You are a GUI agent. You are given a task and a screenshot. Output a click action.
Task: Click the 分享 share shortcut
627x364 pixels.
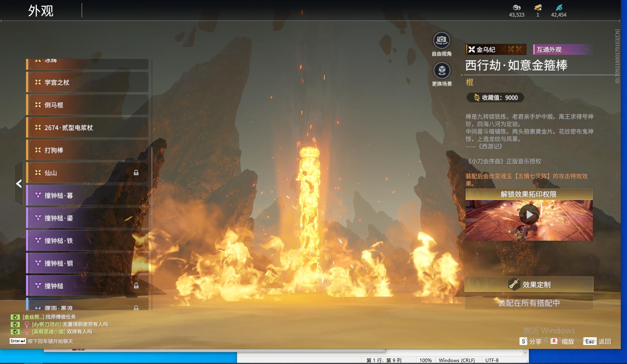point(530,341)
